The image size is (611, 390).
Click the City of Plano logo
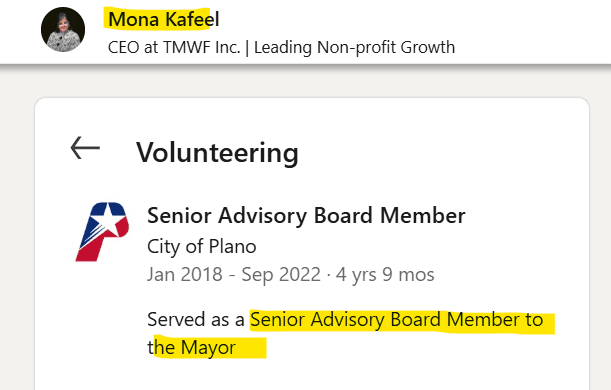click(x=102, y=231)
